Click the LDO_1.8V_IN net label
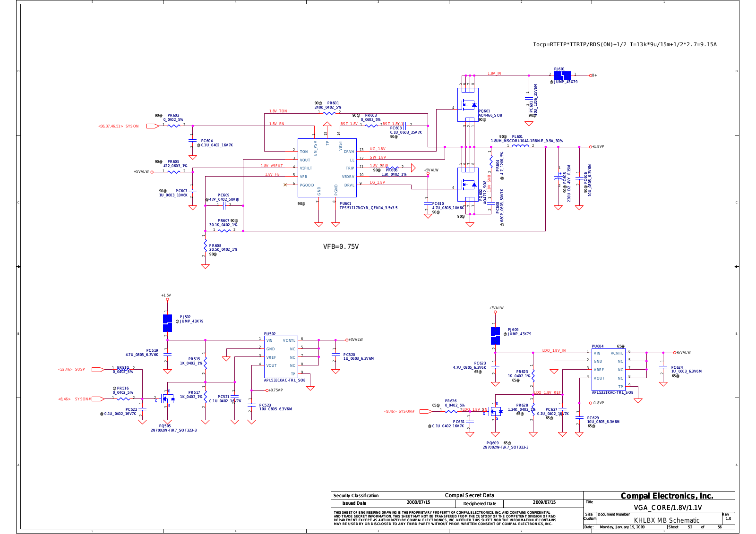This screenshot has width=756, height=534. click(554, 350)
